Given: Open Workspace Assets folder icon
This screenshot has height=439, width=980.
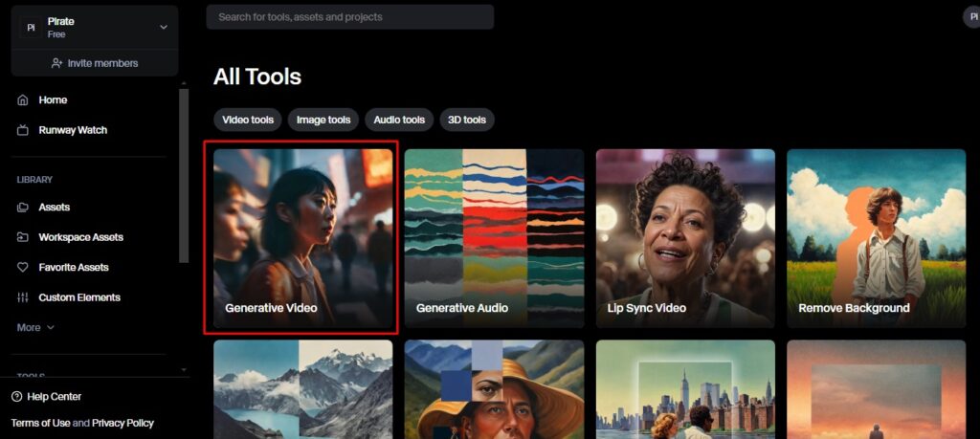Looking at the screenshot, I should pos(23,237).
